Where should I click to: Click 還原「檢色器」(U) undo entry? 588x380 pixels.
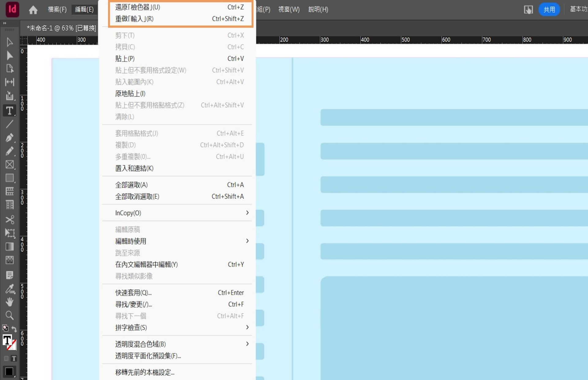coord(138,7)
